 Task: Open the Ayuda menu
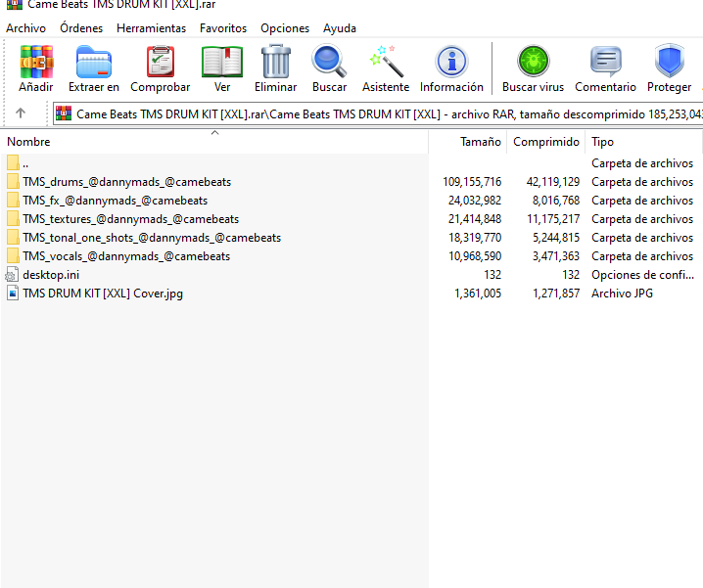(x=340, y=28)
